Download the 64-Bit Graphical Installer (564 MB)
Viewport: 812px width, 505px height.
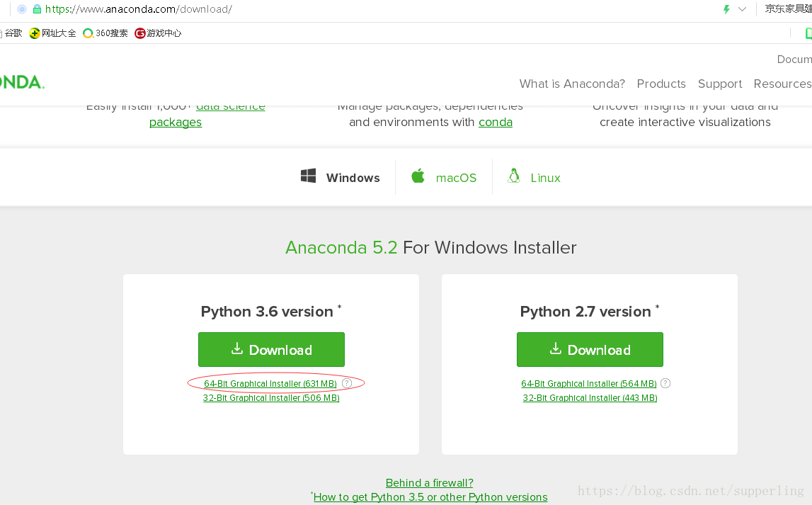click(589, 384)
